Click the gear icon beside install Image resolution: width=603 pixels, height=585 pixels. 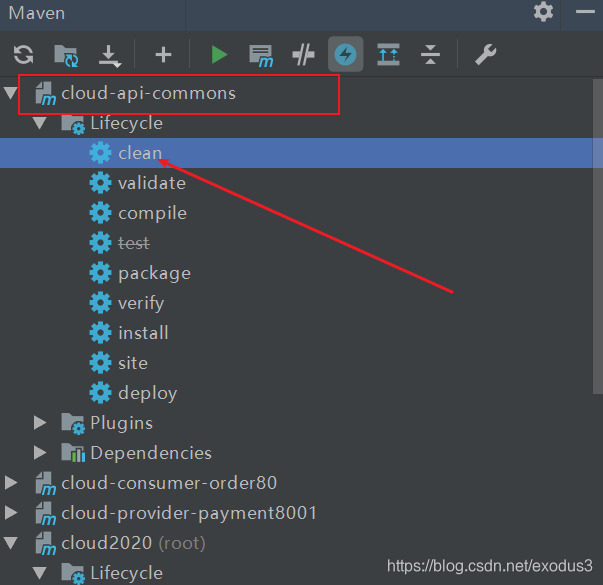pos(100,333)
